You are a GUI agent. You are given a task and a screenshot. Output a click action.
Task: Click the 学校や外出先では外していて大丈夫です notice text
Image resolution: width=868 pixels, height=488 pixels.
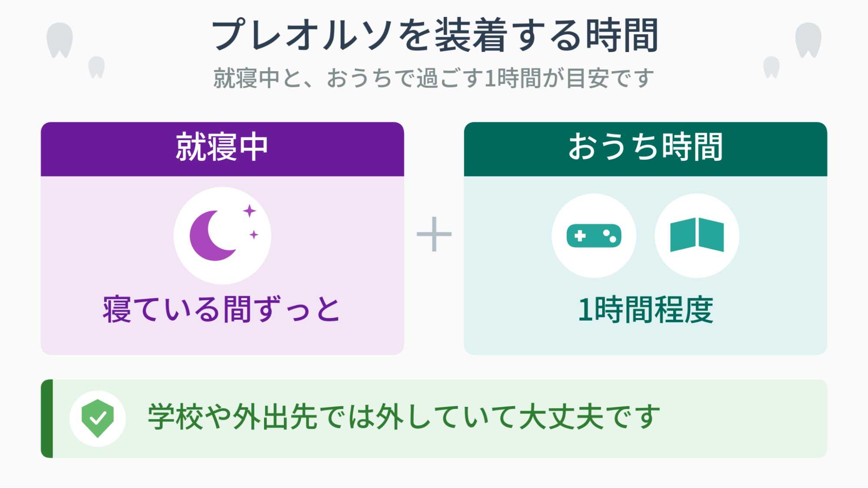click(404, 416)
